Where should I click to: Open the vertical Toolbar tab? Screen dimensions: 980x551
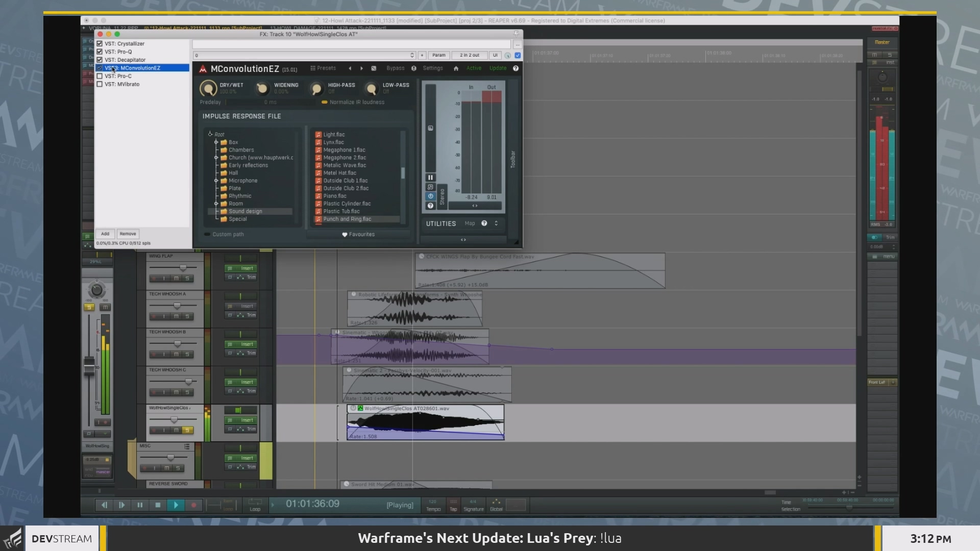pyautogui.click(x=513, y=159)
